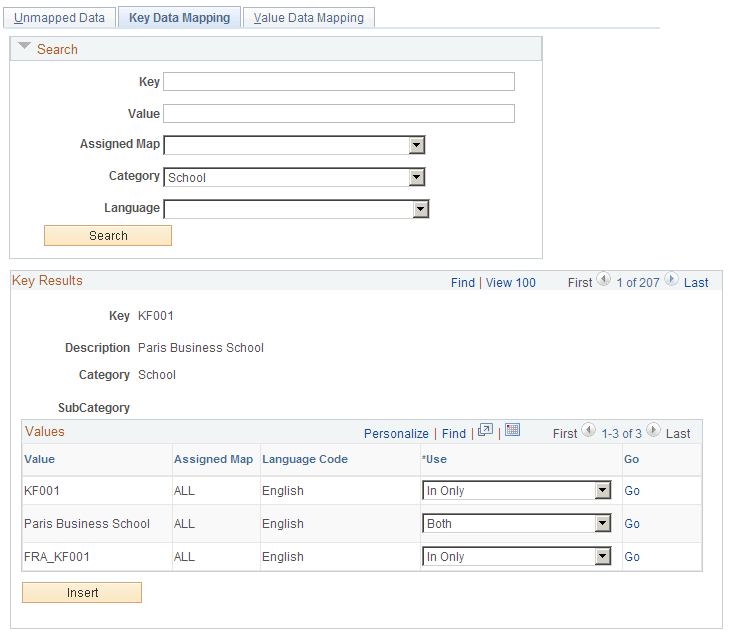Viewport: 730px width, 635px height.
Task: Click Find link in Values grid
Action: pyautogui.click(x=454, y=433)
